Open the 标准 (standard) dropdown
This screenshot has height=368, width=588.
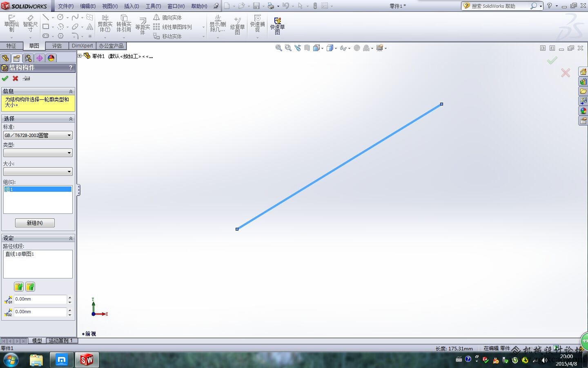(38, 135)
